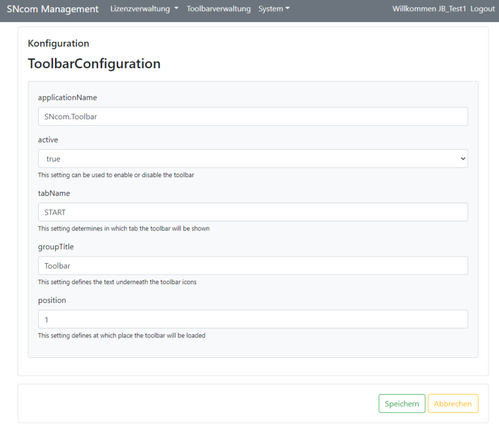The width and height of the screenshot is (499, 429).
Task: Open the Lizenzverwaltung dropdown menu
Action: tap(144, 9)
